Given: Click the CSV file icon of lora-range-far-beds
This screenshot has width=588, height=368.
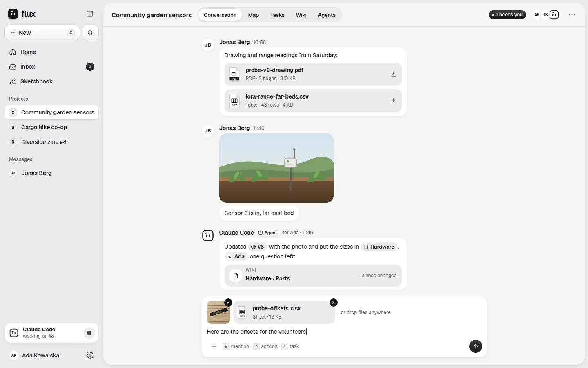Looking at the screenshot, I should pyautogui.click(x=234, y=101).
